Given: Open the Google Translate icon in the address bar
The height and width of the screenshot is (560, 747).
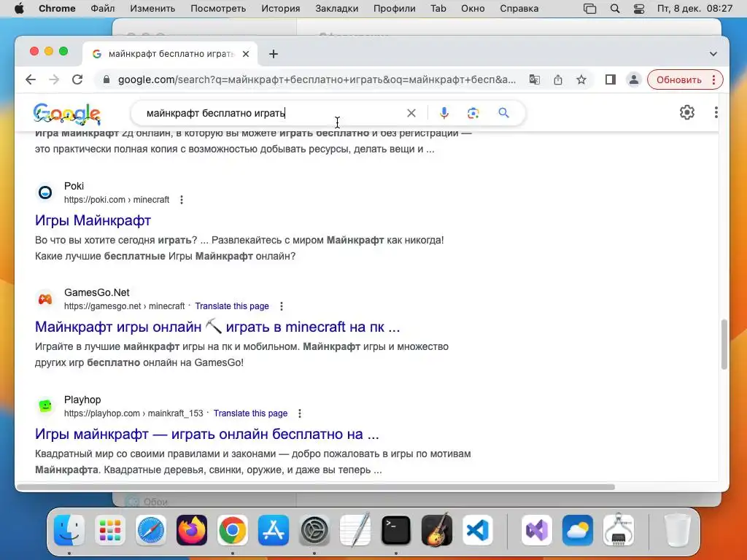Looking at the screenshot, I should click(535, 79).
